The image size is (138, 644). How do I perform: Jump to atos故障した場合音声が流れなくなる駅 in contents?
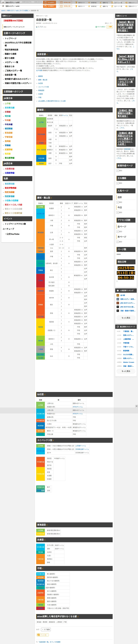[x=52, y=101]
